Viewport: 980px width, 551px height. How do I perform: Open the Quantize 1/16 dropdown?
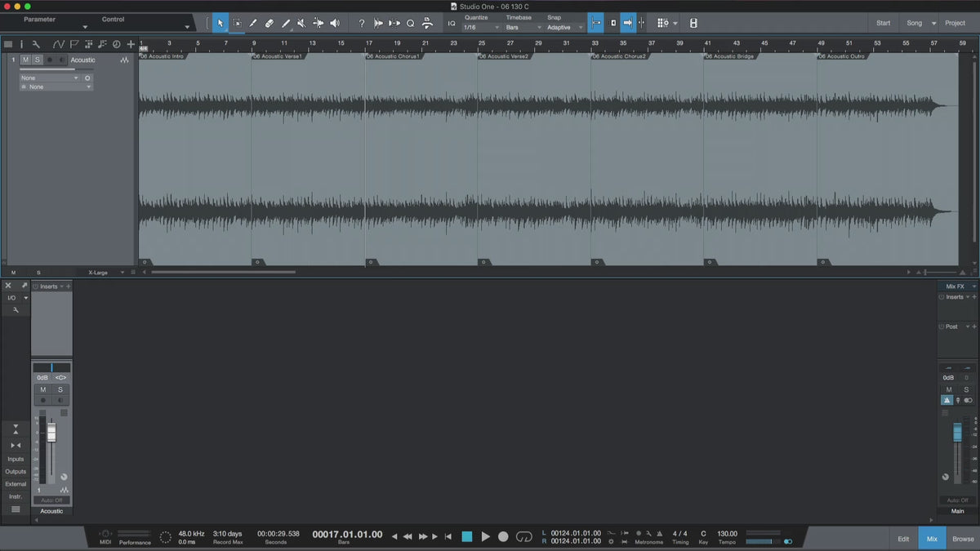(x=481, y=28)
